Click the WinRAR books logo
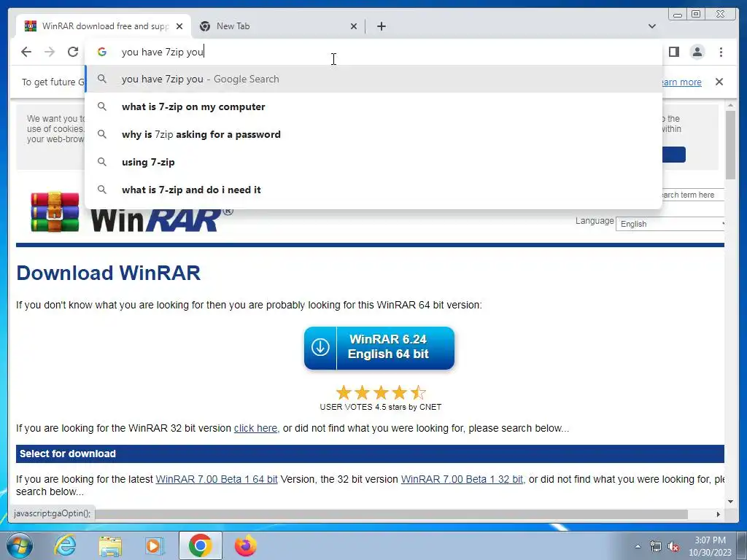 55,212
